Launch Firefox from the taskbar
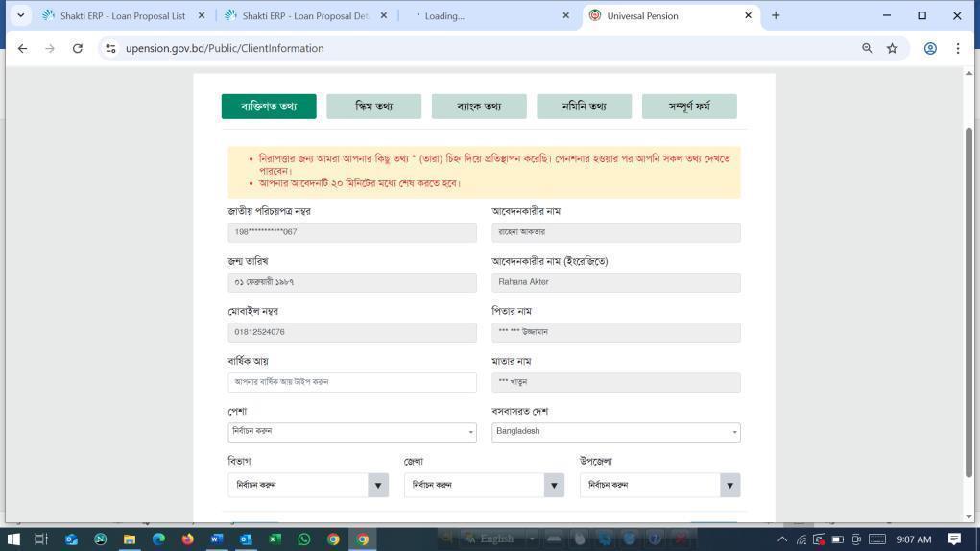Viewport: 980px width, 551px height. point(187,539)
